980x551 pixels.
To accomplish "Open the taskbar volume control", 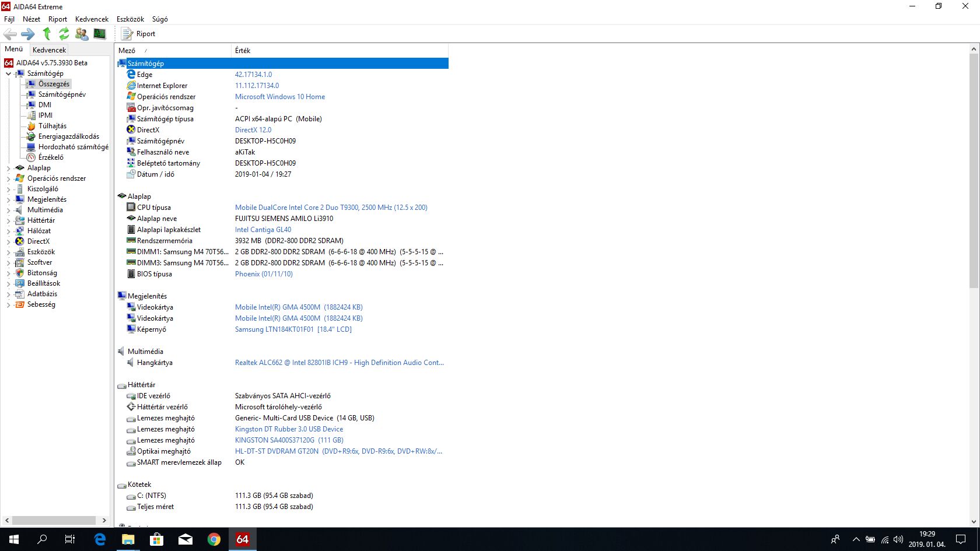I will pos(898,539).
